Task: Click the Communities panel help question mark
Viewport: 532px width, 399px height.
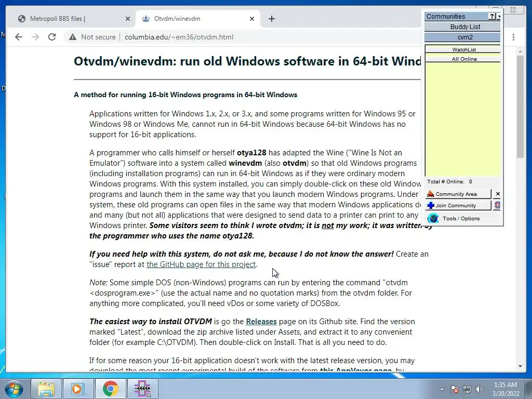Action: [x=492, y=16]
